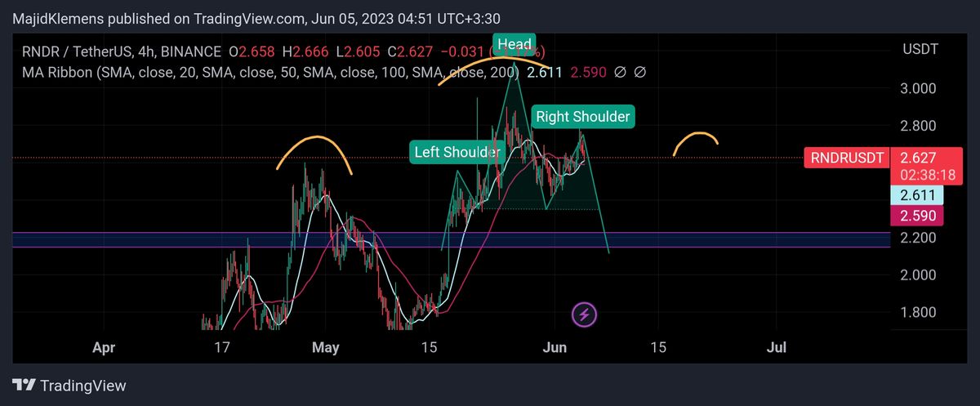The image size is (980, 406).
Task: Select the Left Shoulder pattern label
Action: pyautogui.click(x=457, y=152)
